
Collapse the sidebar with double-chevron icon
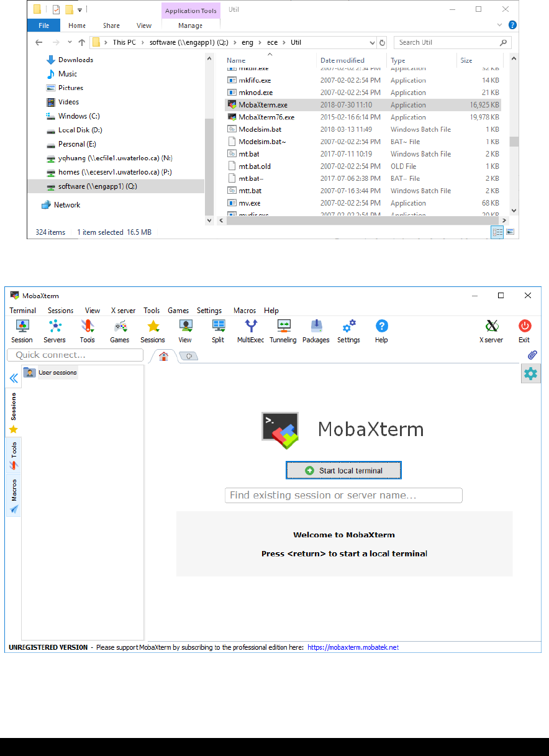point(14,378)
